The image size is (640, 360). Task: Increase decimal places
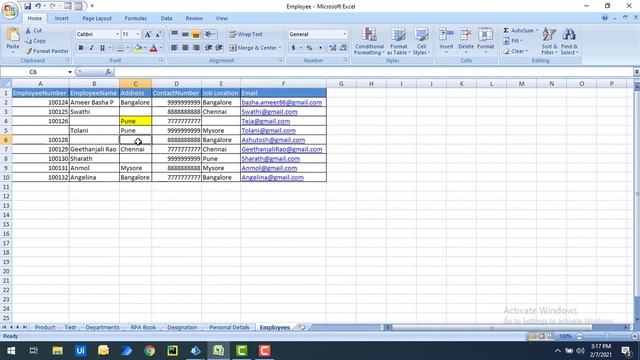pos(333,48)
